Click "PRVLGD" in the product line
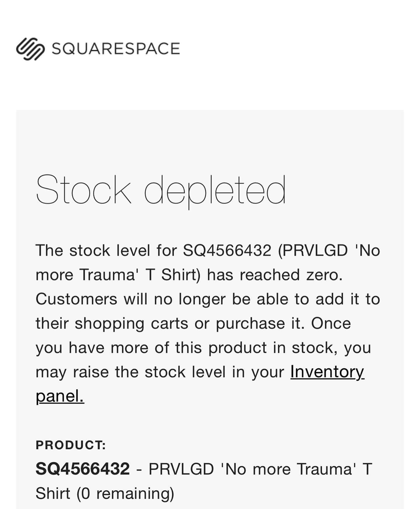The height and width of the screenshot is (509, 420). (x=181, y=469)
